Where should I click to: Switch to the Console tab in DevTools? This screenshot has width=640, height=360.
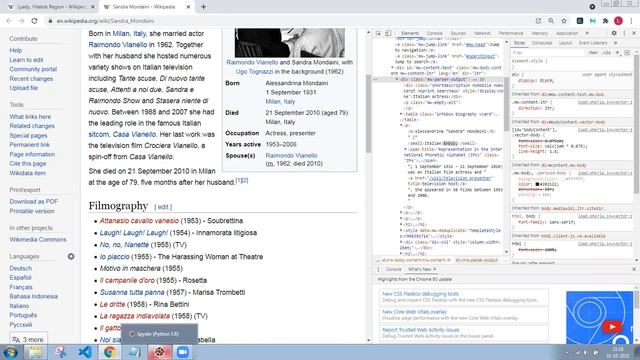pos(434,33)
